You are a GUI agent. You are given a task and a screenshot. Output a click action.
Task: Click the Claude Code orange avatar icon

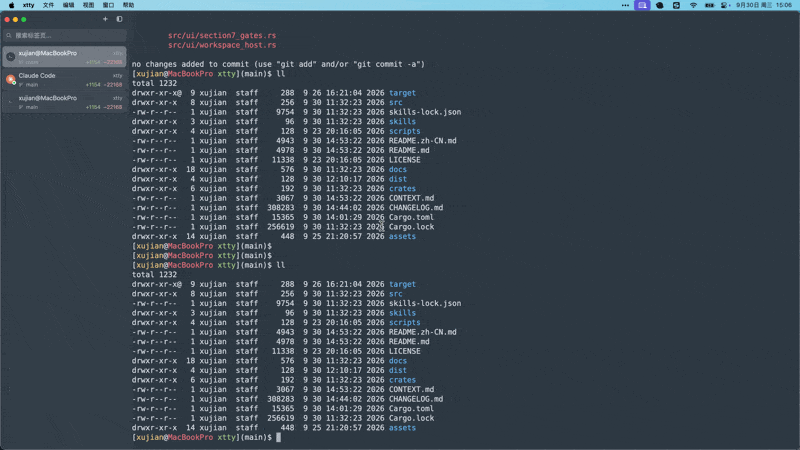click(10, 79)
